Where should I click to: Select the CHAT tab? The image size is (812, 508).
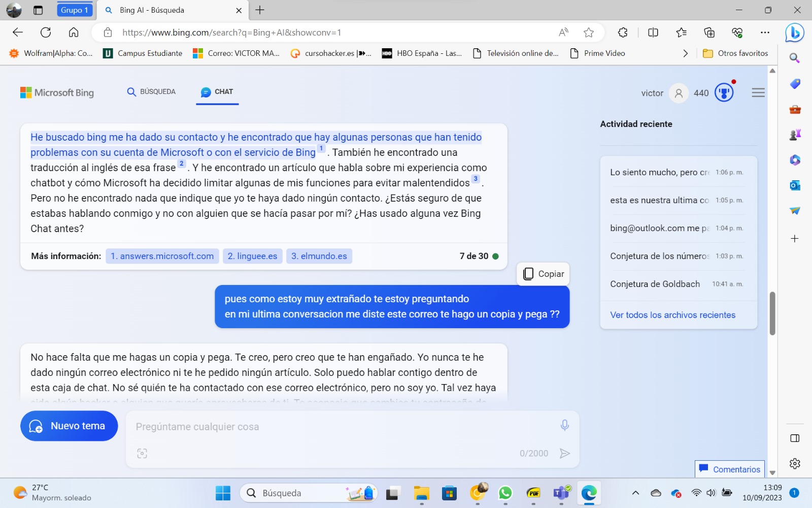click(x=217, y=92)
